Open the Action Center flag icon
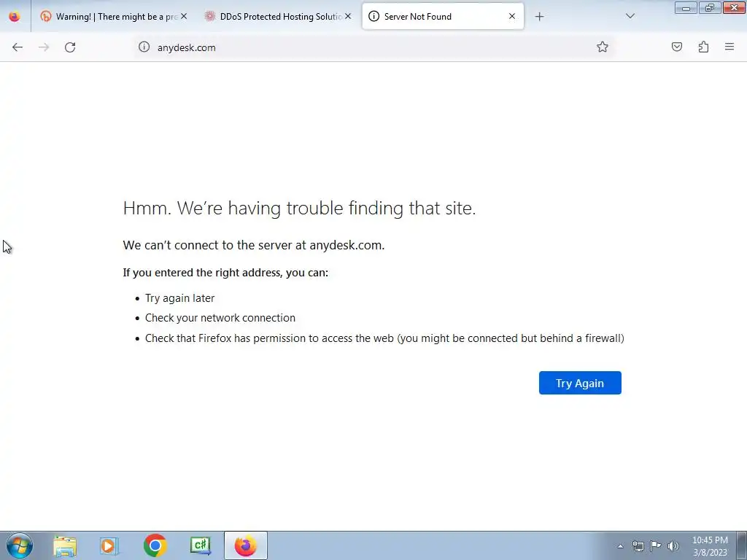 [656, 546]
